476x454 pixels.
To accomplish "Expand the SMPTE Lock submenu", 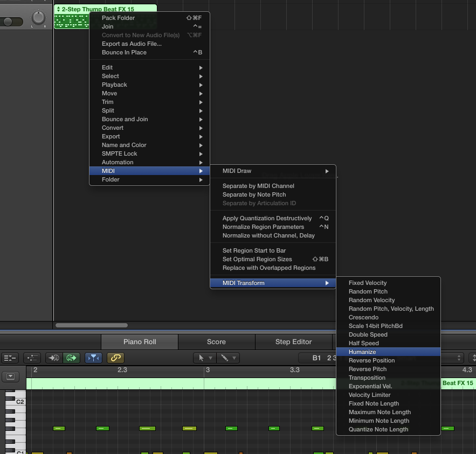I will coord(149,154).
